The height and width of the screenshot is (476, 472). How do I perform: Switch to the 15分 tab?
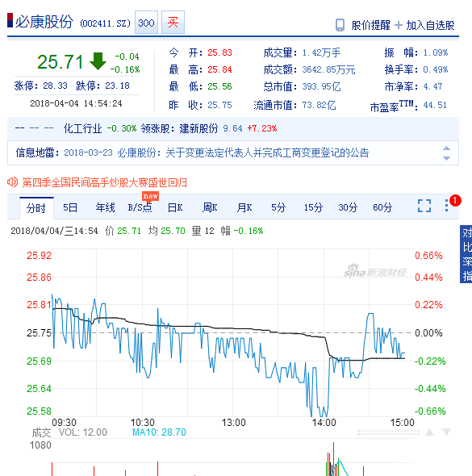(313, 207)
